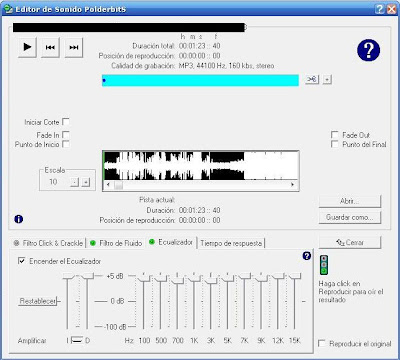The width and height of the screenshot is (400, 360).
Task: Switch to the Filtro de Ruido tab
Action: pos(116,243)
